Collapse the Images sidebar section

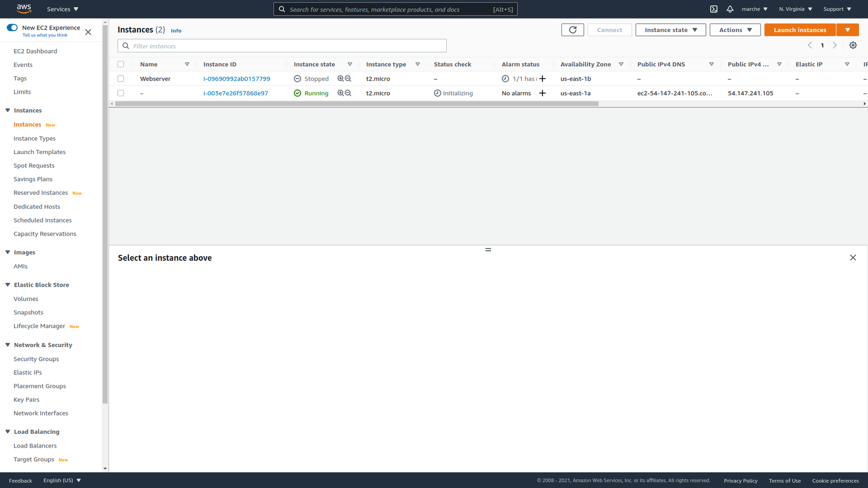[8, 252]
